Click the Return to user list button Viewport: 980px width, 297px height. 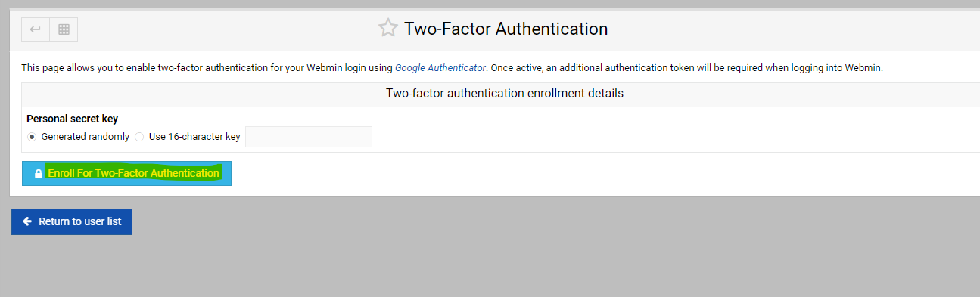click(x=72, y=221)
